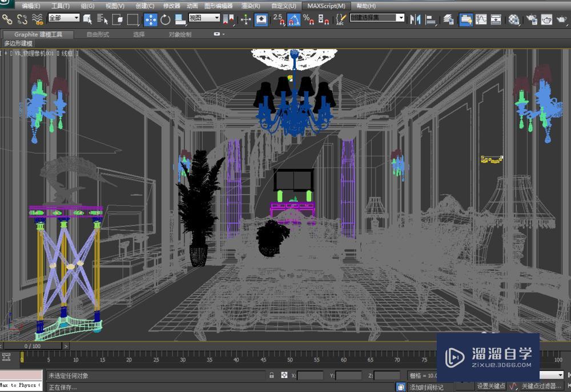Activate the Select and Rotate tool
This screenshot has height=392, width=571.
pyautogui.click(x=166, y=19)
